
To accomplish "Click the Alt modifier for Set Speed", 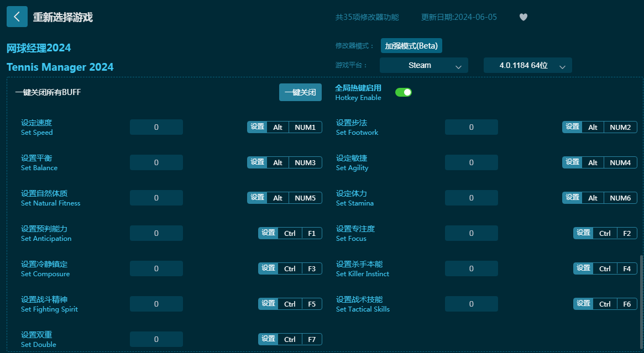I will 278,127.
